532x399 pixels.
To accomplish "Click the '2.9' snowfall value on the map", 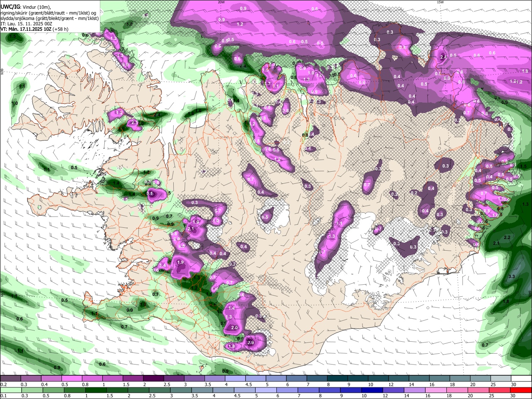I will (250, 342).
